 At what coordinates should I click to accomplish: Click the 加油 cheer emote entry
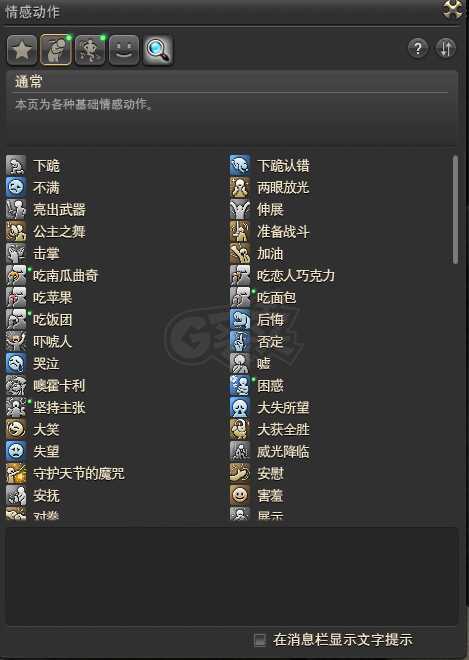click(x=257, y=253)
